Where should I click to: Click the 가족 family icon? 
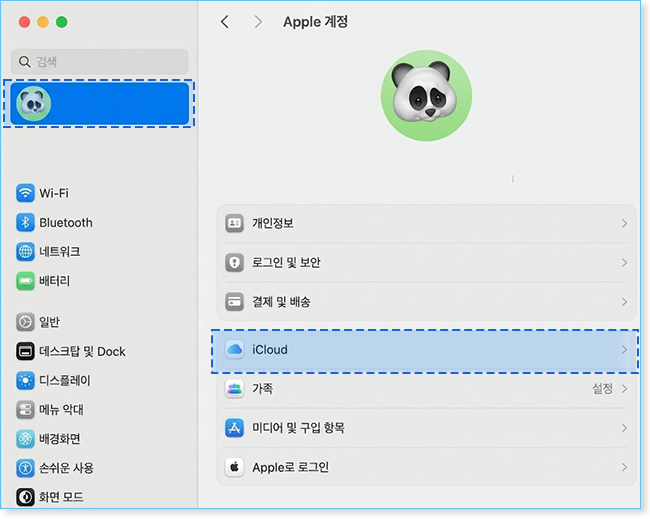click(234, 389)
